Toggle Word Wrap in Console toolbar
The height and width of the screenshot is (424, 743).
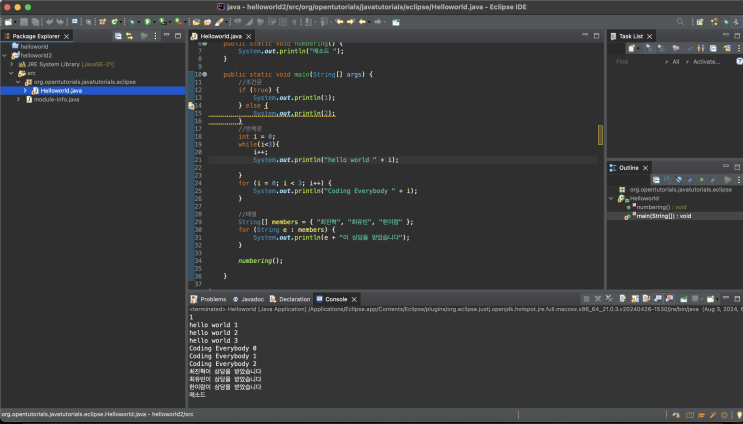[646, 298]
